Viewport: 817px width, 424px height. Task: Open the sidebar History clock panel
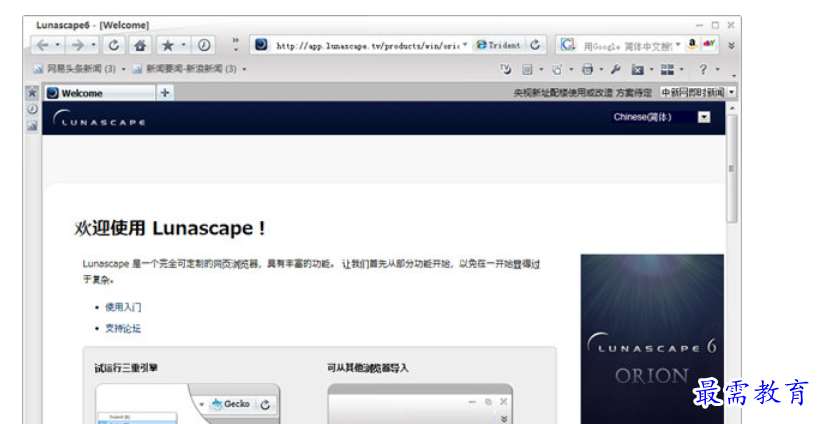pos(32,109)
